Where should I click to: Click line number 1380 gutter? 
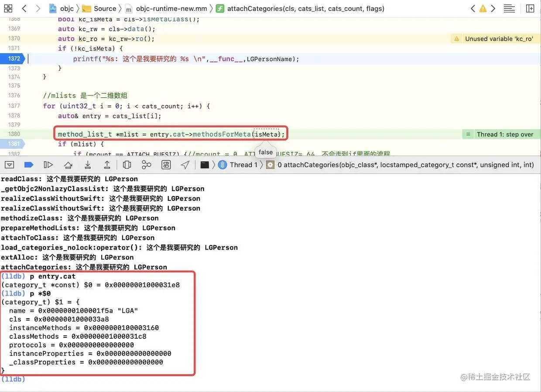click(x=14, y=134)
